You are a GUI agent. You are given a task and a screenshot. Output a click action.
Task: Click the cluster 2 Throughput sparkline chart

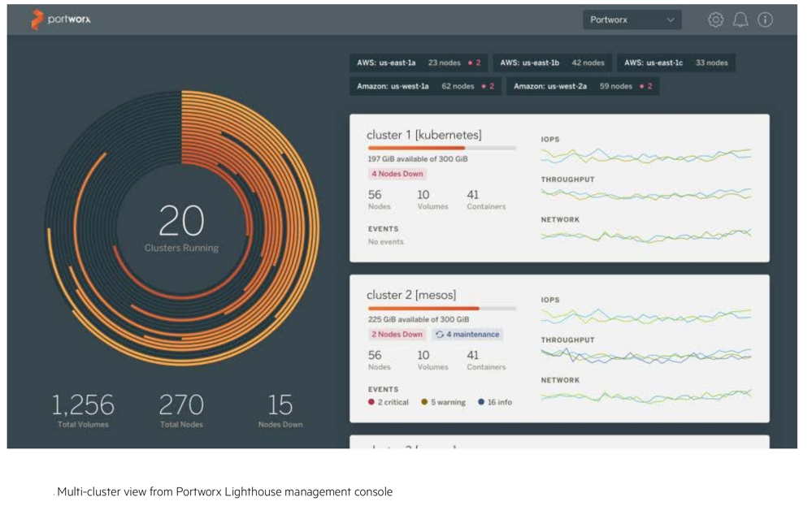[645, 355]
